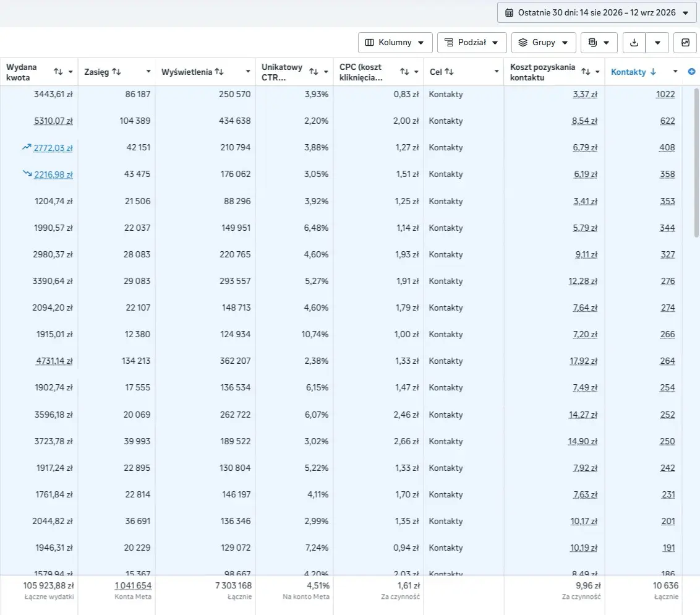Click the 1 041 654 total reach link
The height and width of the screenshot is (615, 700).
(133, 585)
